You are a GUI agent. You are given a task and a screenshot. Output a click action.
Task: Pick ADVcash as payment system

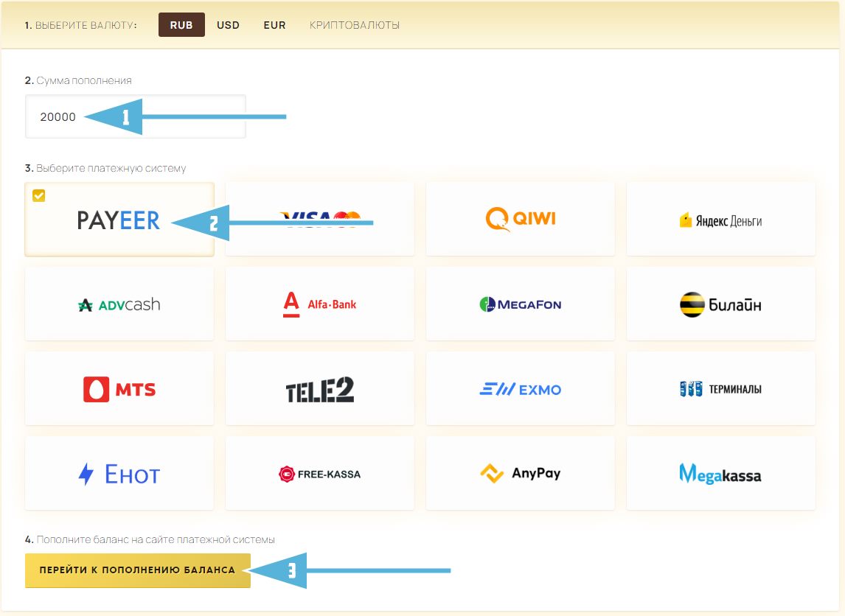click(119, 304)
